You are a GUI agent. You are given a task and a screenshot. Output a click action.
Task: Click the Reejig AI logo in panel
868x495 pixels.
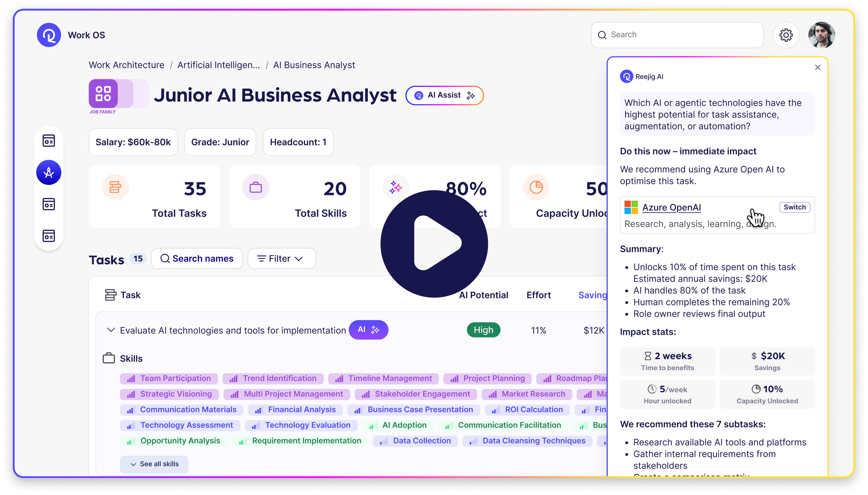tap(627, 76)
